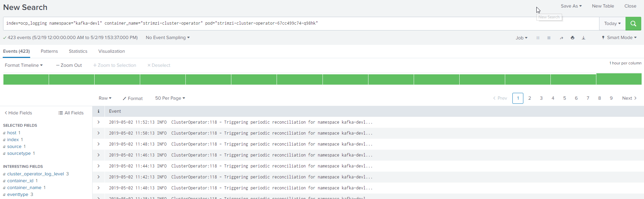Viewport: 644px width, 199px height.
Task: Print the search results
Action: [572, 38]
